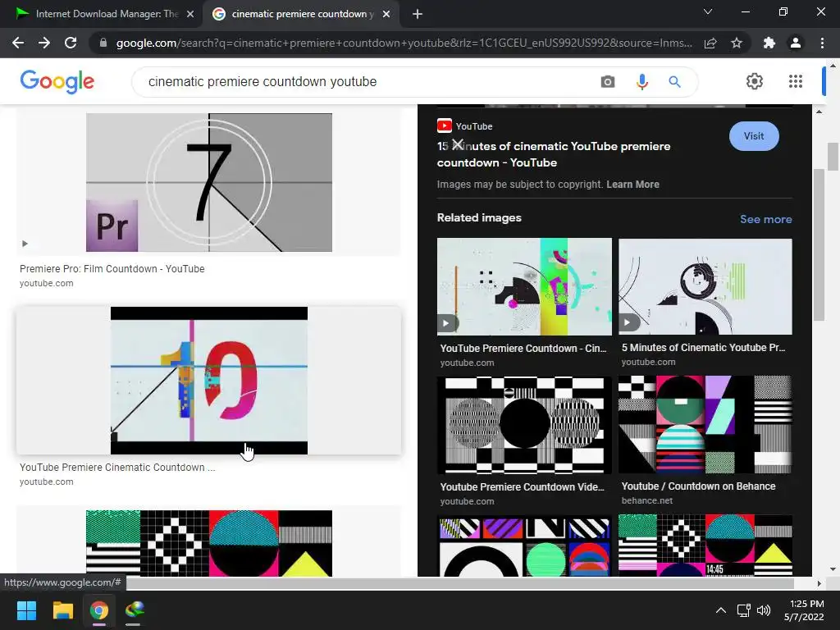Open Google quick settings gear
840x630 pixels.
click(755, 81)
